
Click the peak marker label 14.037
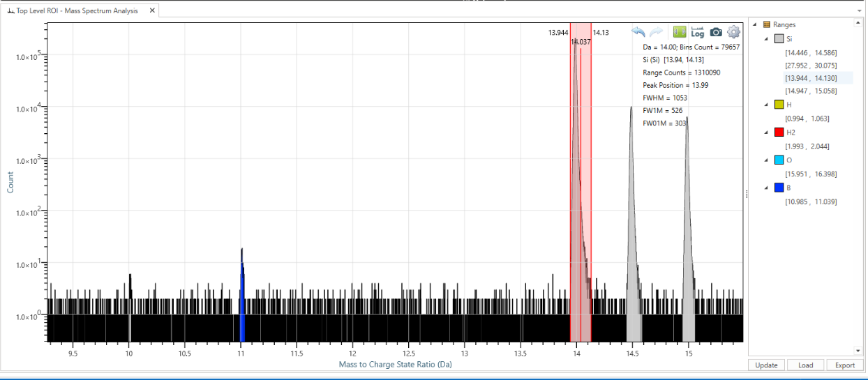pos(581,42)
